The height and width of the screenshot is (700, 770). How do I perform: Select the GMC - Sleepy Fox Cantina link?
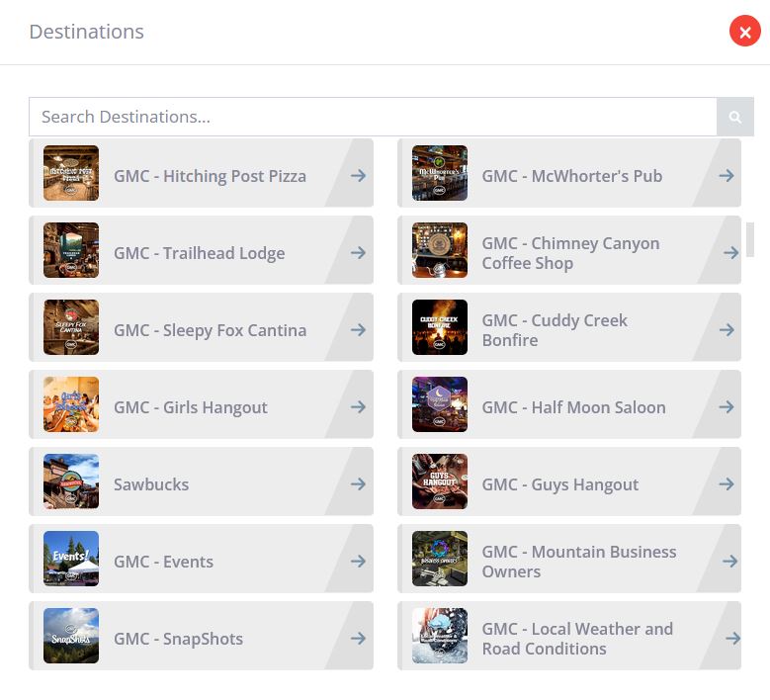click(x=210, y=330)
